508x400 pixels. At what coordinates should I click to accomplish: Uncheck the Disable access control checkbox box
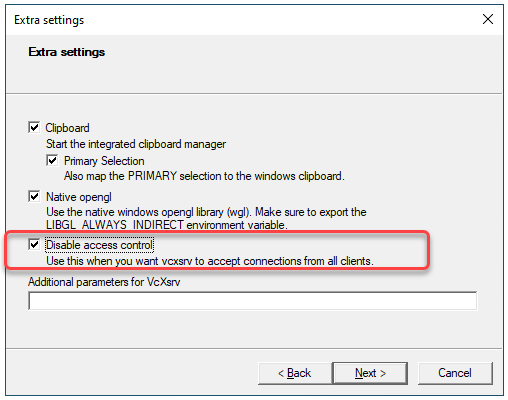tap(34, 245)
